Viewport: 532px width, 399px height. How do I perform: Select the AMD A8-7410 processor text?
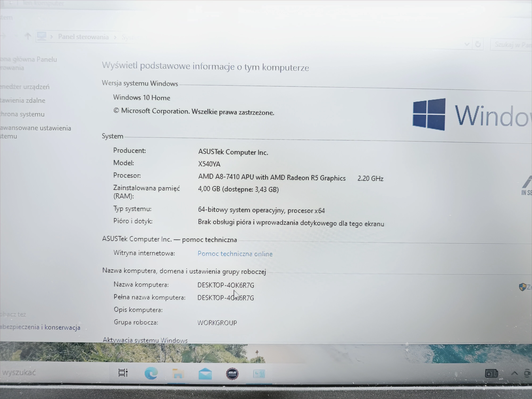tap(272, 178)
